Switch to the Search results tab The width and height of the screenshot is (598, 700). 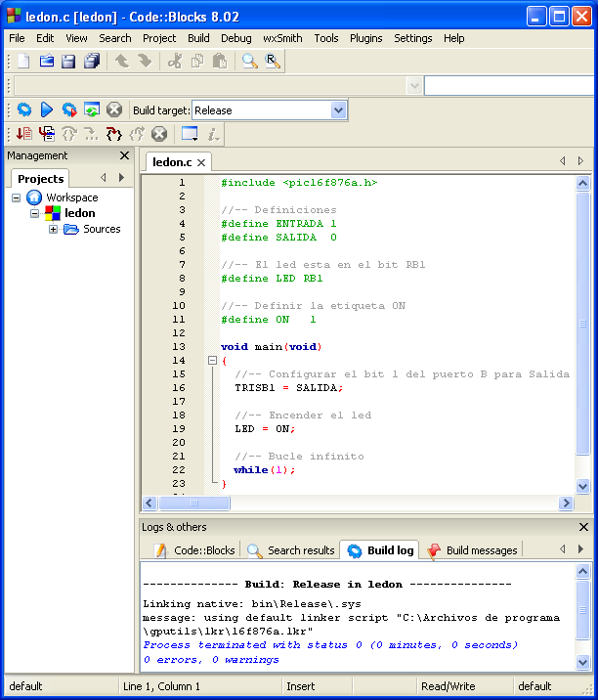click(291, 550)
